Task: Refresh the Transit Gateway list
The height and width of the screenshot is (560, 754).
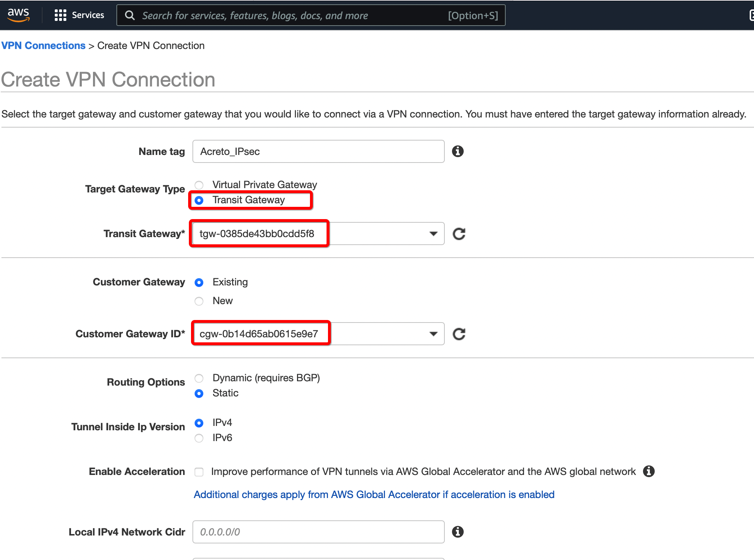Action: point(459,234)
